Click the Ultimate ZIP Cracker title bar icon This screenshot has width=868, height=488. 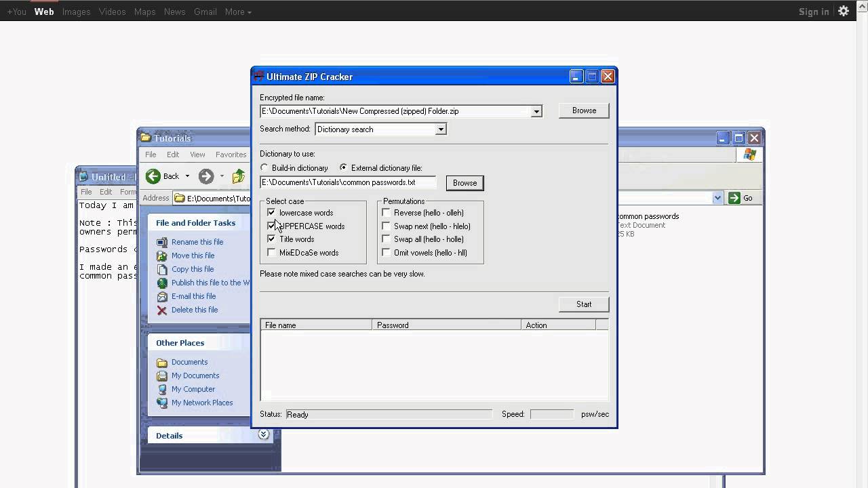pos(258,77)
